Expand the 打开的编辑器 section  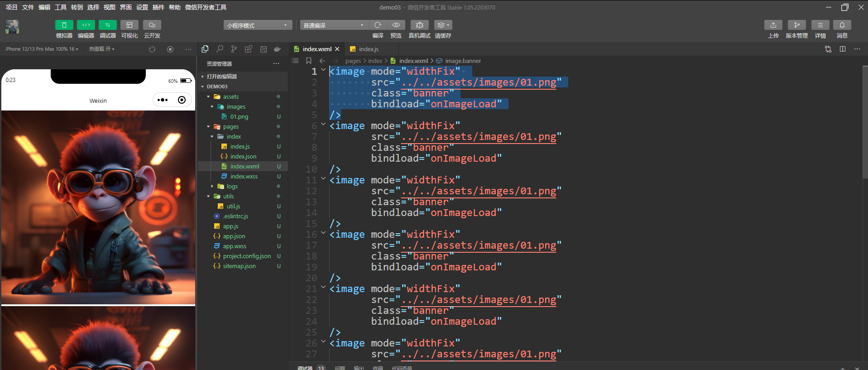click(243, 77)
